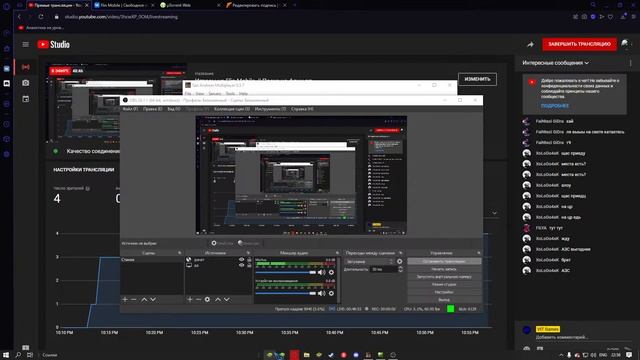Adjust transition duration stepper arrows
This screenshot has height=360, width=640.
400,269
